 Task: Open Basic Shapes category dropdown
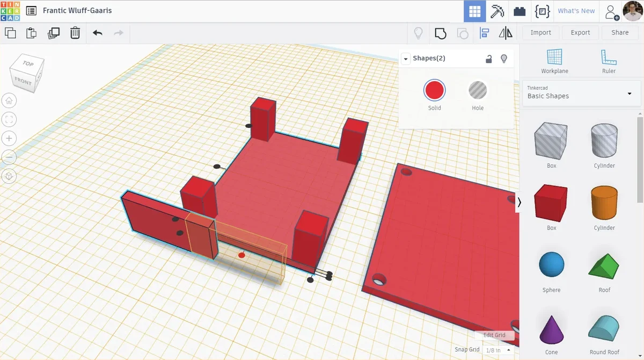(581, 94)
